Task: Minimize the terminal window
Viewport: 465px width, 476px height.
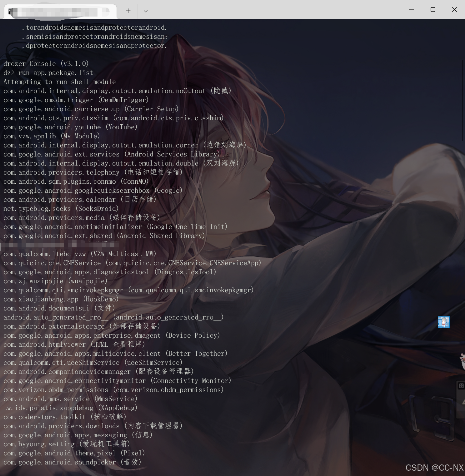Action: 411,9
